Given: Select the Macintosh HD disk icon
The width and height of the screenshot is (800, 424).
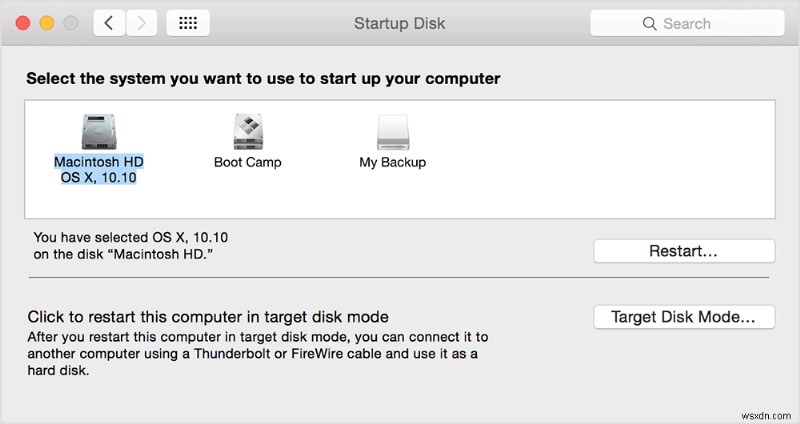Looking at the screenshot, I should click(x=100, y=130).
